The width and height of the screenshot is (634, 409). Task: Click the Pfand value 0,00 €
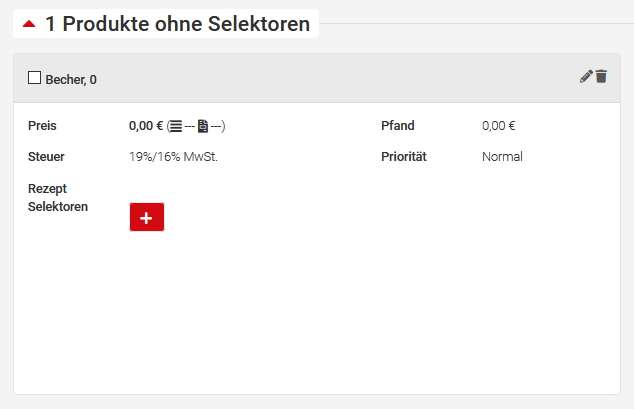point(498,126)
